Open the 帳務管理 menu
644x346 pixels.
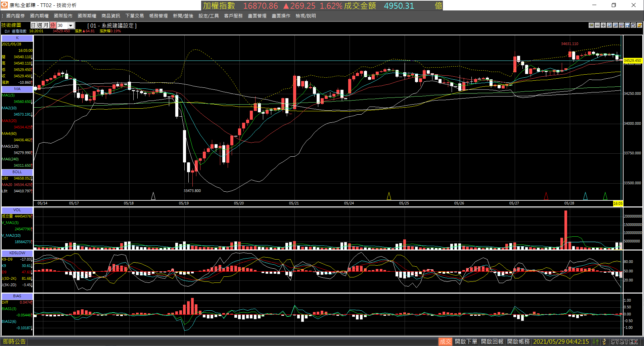pos(158,16)
